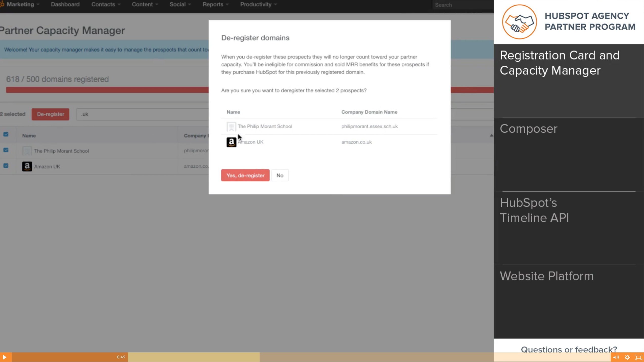
Task: Open HubSpot's Timeline API chapter
Action: pos(568,228)
